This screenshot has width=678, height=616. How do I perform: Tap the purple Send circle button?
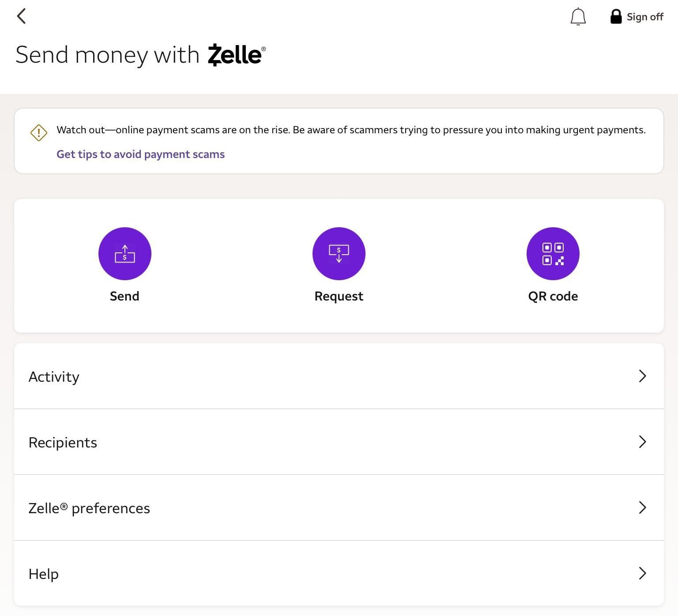click(125, 253)
